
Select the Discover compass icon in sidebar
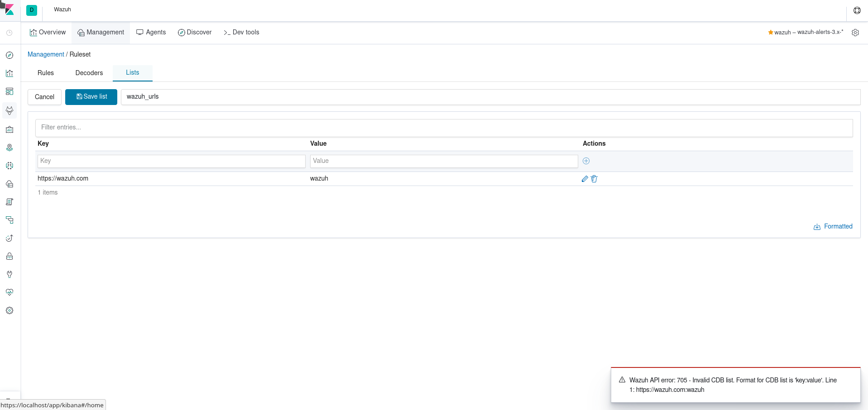(9, 55)
